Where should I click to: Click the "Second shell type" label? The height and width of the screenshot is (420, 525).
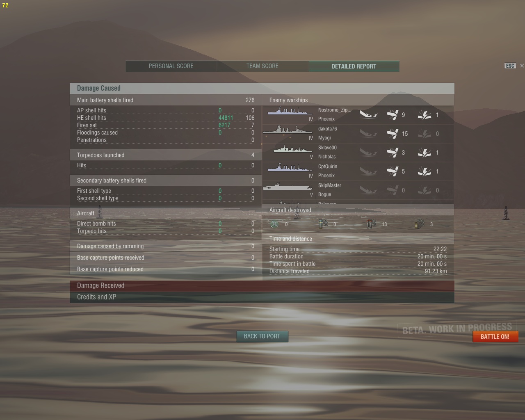(98, 198)
